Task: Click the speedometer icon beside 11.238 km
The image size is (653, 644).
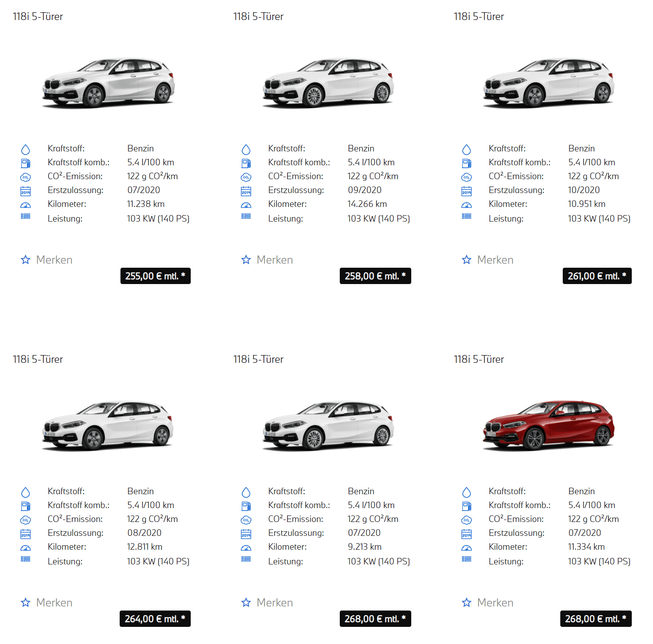Action: point(25,205)
